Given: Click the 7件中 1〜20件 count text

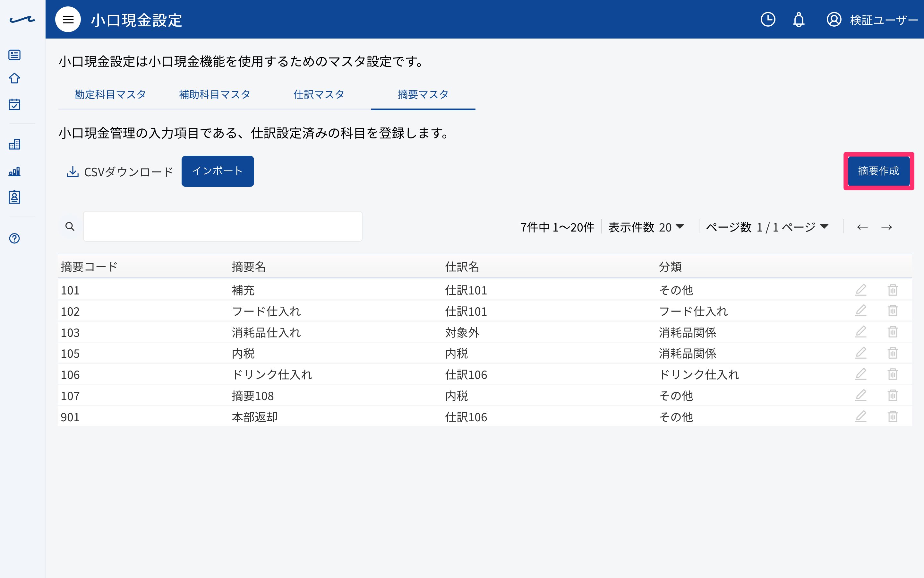Looking at the screenshot, I should coord(557,227).
